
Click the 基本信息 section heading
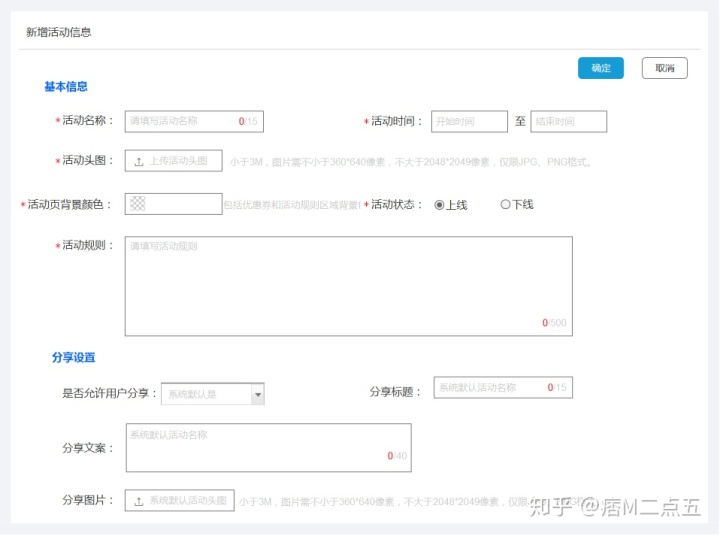[x=66, y=86]
